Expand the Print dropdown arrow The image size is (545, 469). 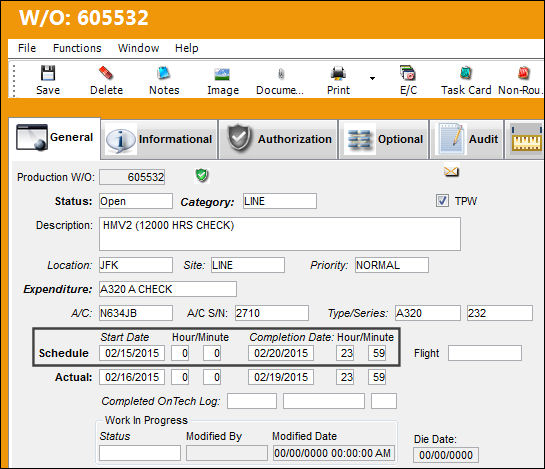click(x=372, y=79)
